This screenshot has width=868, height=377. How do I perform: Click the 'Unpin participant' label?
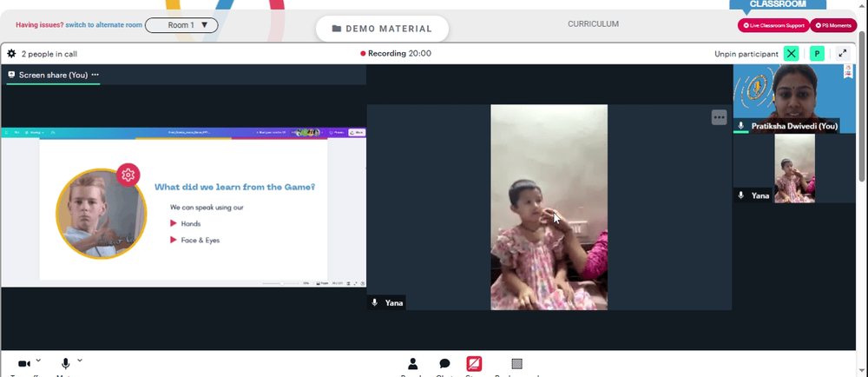pos(746,54)
